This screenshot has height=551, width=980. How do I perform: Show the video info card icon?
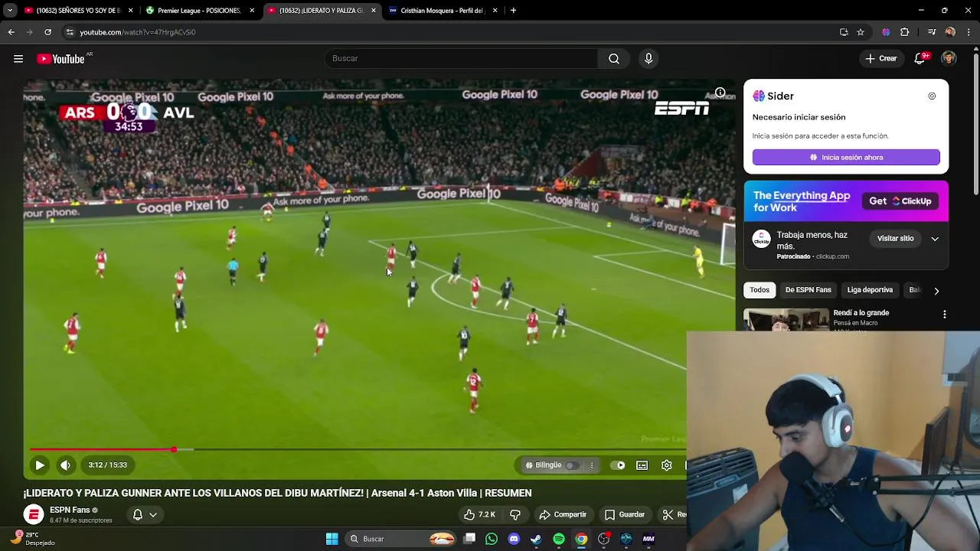(720, 93)
